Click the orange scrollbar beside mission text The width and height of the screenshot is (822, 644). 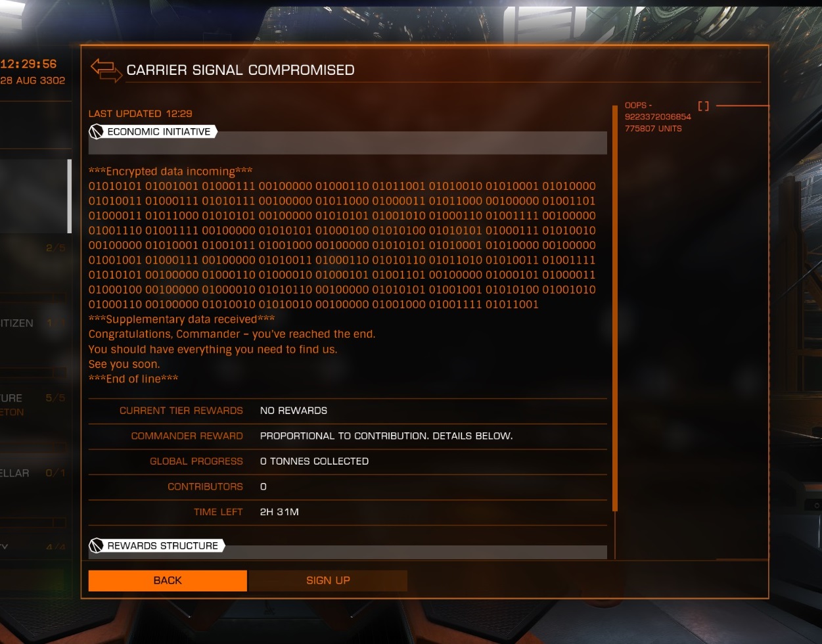615,308
